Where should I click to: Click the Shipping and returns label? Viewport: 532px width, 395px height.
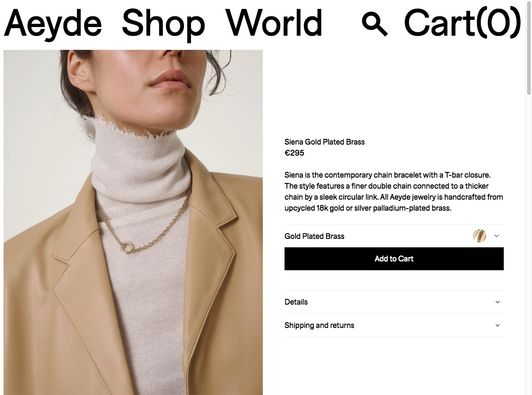coord(319,325)
